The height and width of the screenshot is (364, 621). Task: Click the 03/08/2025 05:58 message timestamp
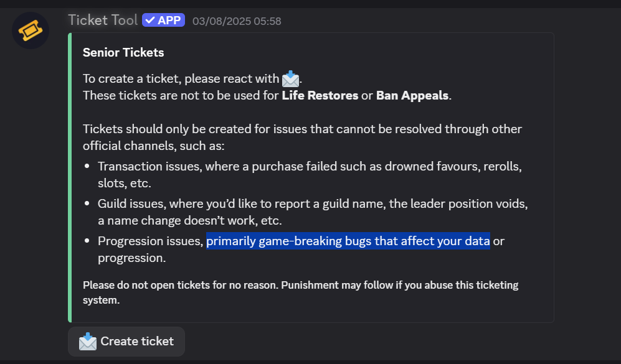237,21
